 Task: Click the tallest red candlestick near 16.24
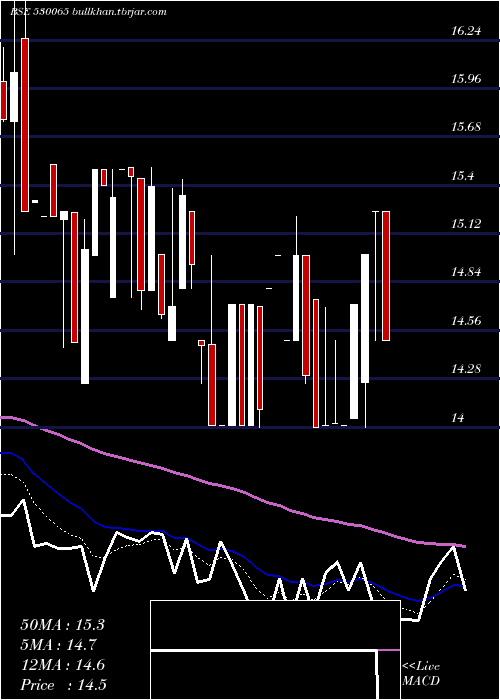[25, 125]
